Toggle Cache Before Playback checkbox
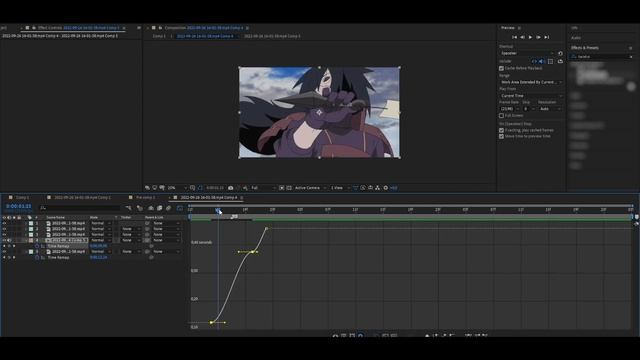 pyautogui.click(x=501, y=68)
